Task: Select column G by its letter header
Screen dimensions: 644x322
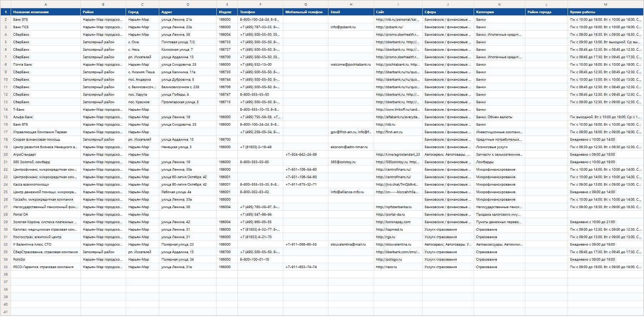Action: click(x=306, y=4)
